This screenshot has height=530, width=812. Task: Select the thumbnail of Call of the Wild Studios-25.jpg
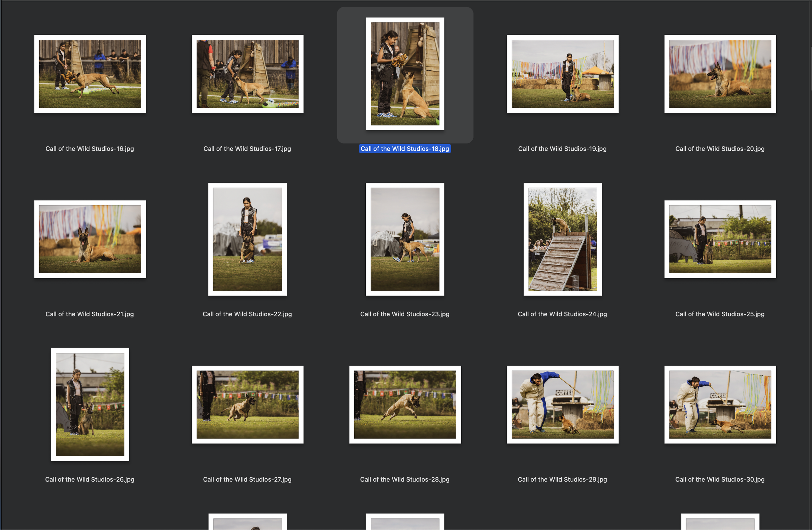720,239
